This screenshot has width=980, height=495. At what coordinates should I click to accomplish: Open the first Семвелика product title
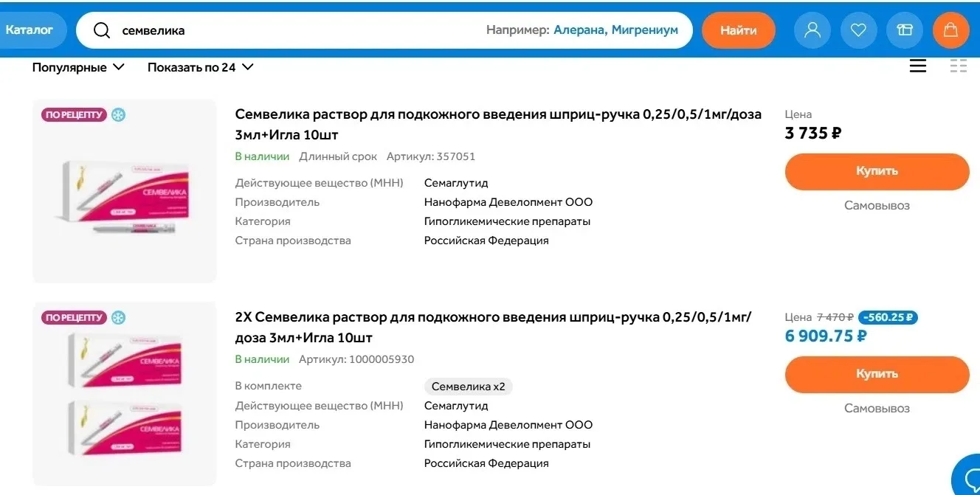pos(498,125)
